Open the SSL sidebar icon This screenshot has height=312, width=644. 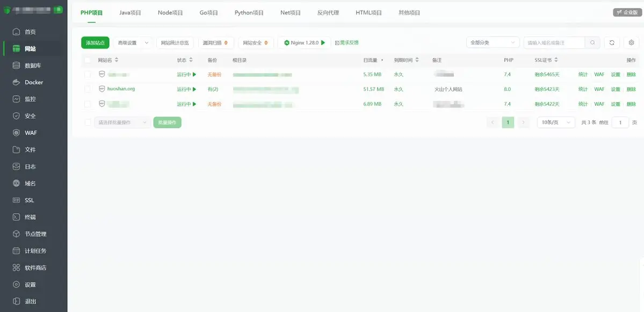pos(16,200)
